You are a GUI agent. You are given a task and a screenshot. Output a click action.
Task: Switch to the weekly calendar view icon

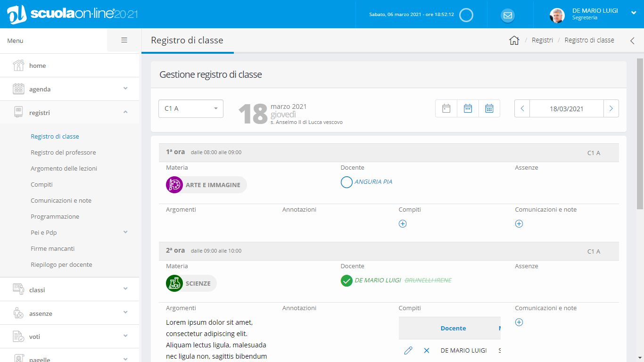pos(468,108)
